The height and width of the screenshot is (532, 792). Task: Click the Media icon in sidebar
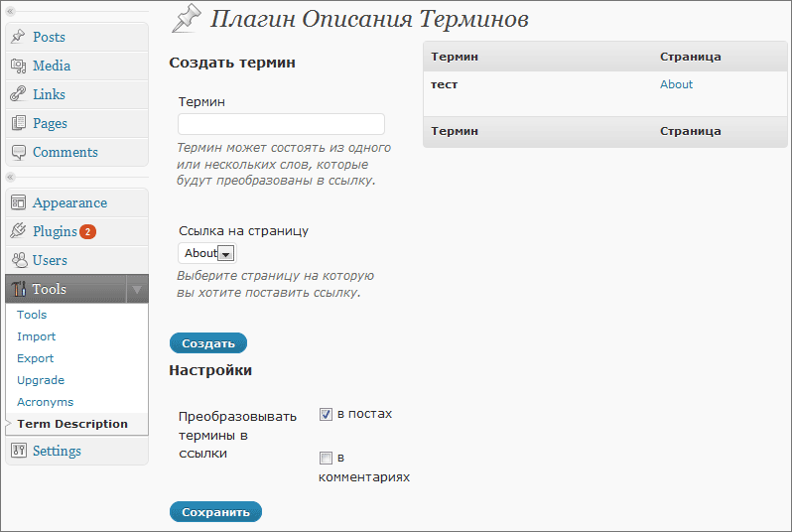pyautogui.click(x=18, y=66)
